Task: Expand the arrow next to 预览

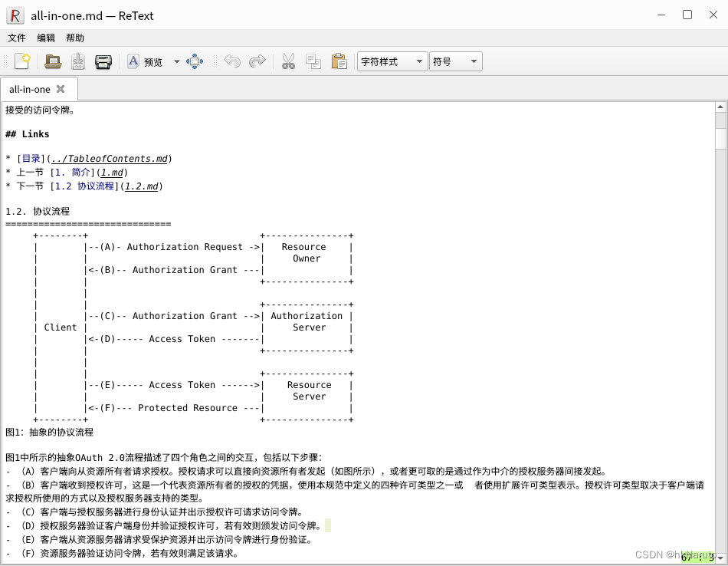Action: (x=177, y=61)
